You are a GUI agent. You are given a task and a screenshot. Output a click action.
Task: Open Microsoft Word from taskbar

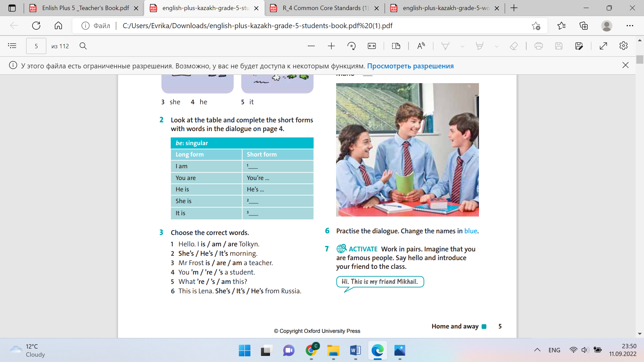[x=355, y=351]
